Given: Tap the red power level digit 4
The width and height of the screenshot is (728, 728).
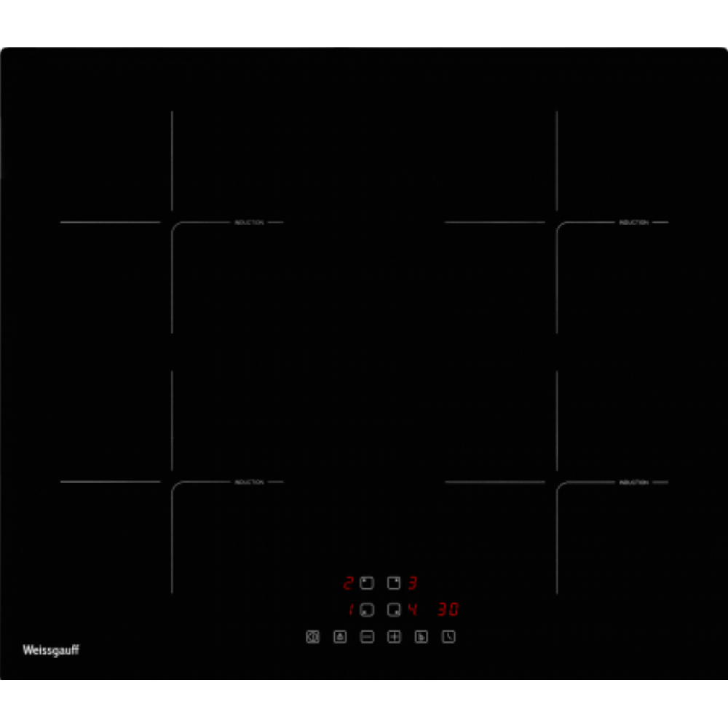Looking at the screenshot, I should click(x=412, y=609).
